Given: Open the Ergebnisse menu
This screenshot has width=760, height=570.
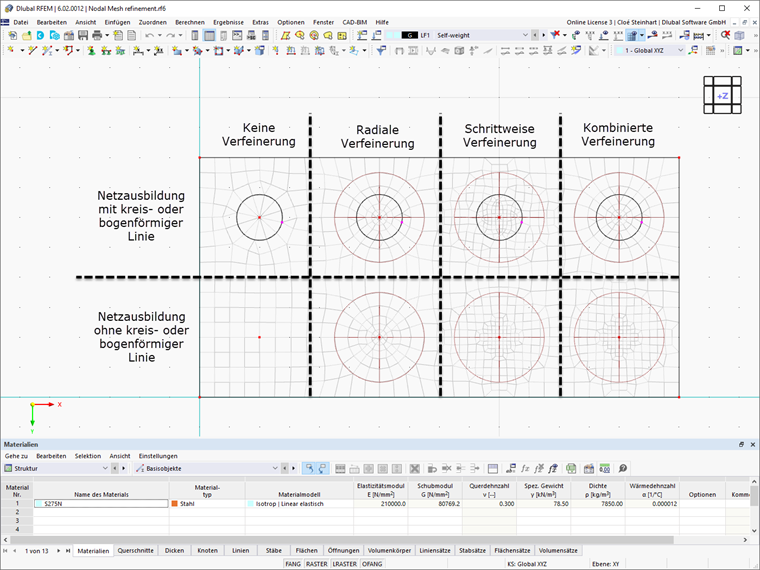Looking at the screenshot, I should 228,22.
